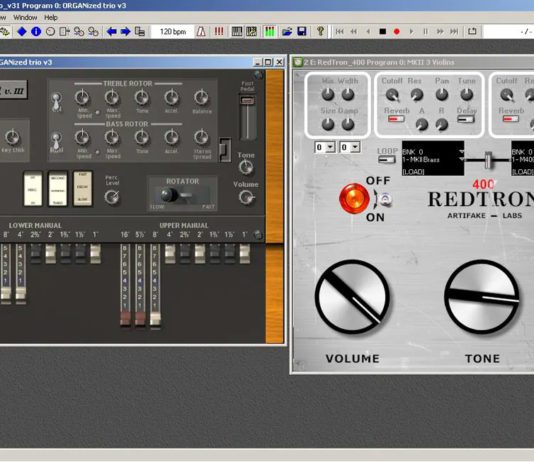
Task: Click the blue info circle toolbar icon
Action: point(36,32)
